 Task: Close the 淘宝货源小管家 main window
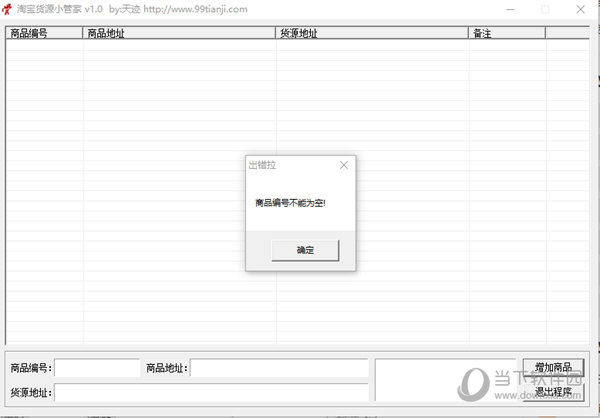pos(580,9)
